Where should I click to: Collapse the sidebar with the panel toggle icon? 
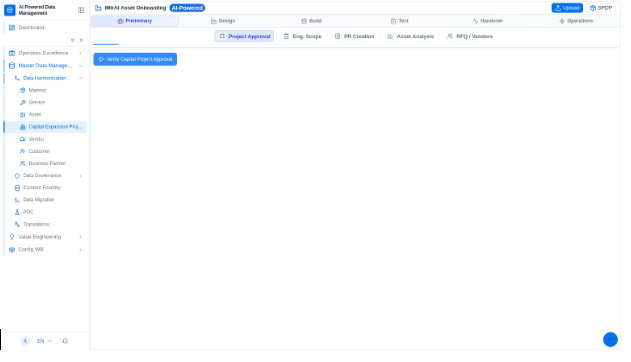tap(81, 10)
